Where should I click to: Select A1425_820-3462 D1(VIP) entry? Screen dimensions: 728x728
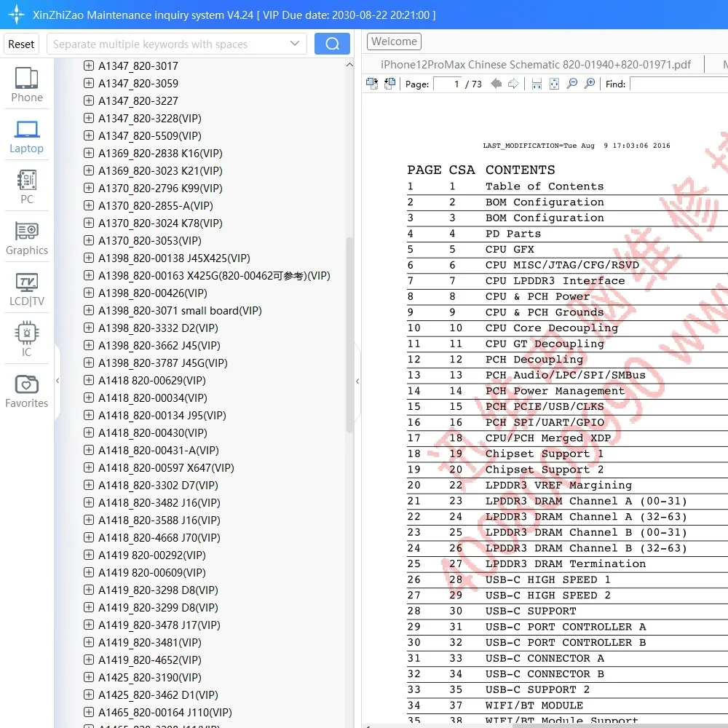coord(158,695)
